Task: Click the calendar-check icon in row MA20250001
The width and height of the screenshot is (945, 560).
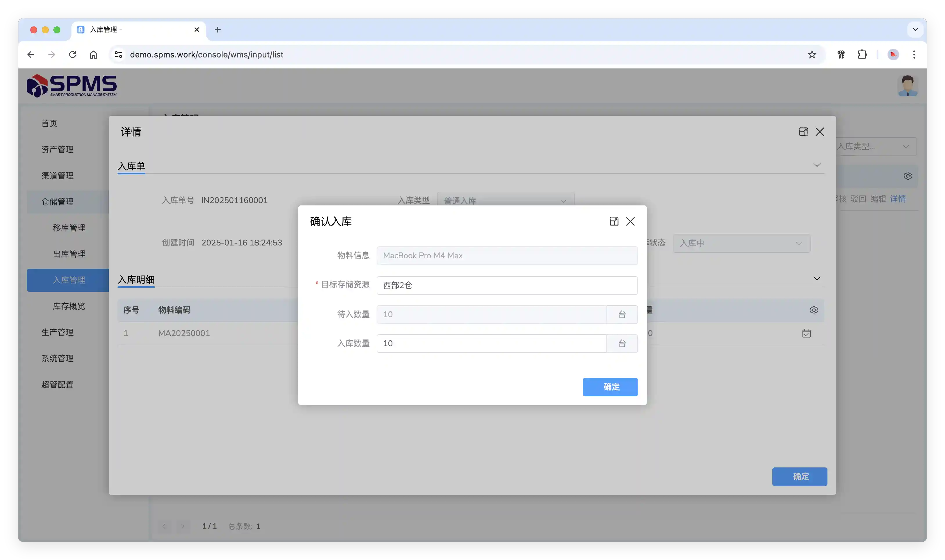Action: pos(806,334)
